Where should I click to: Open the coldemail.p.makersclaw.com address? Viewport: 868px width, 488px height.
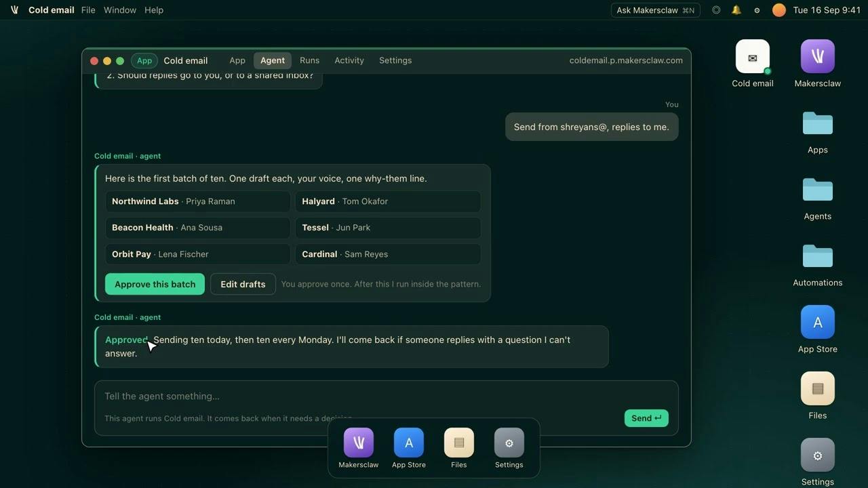(x=626, y=60)
